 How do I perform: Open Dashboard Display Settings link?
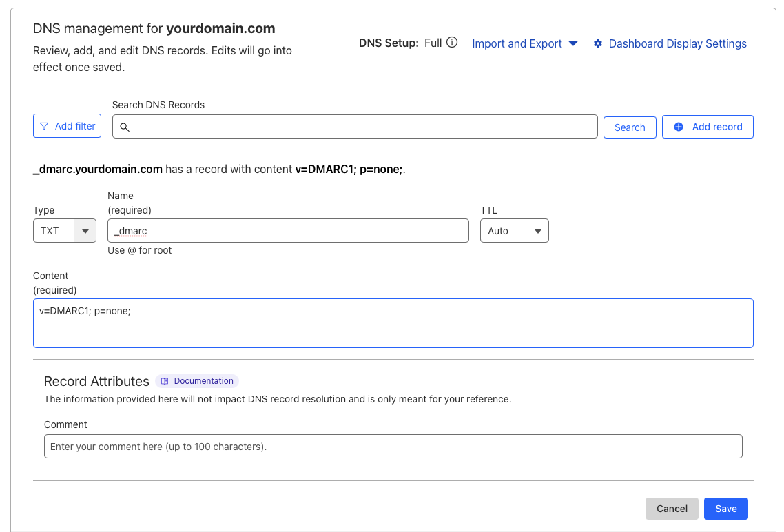pyautogui.click(x=677, y=43)
